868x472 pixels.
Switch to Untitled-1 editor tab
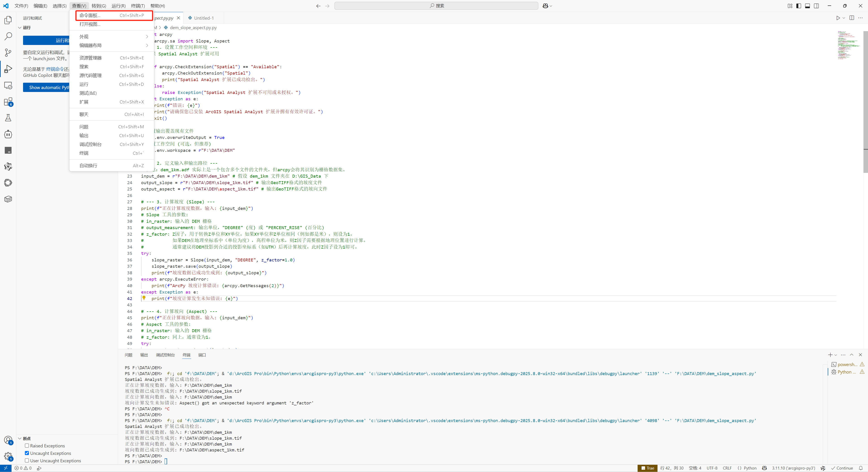coord(203,18)
